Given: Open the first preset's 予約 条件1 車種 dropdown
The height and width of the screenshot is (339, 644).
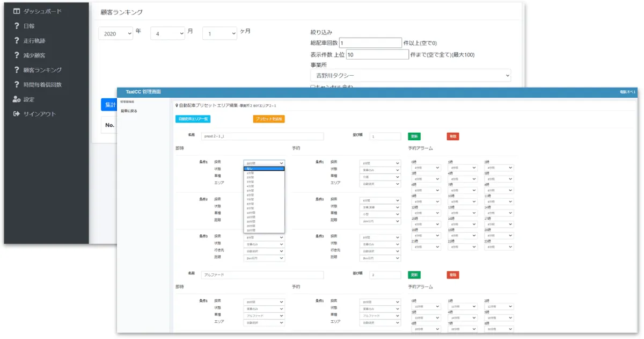Looking at the screenshot, I should pos(380,177).
